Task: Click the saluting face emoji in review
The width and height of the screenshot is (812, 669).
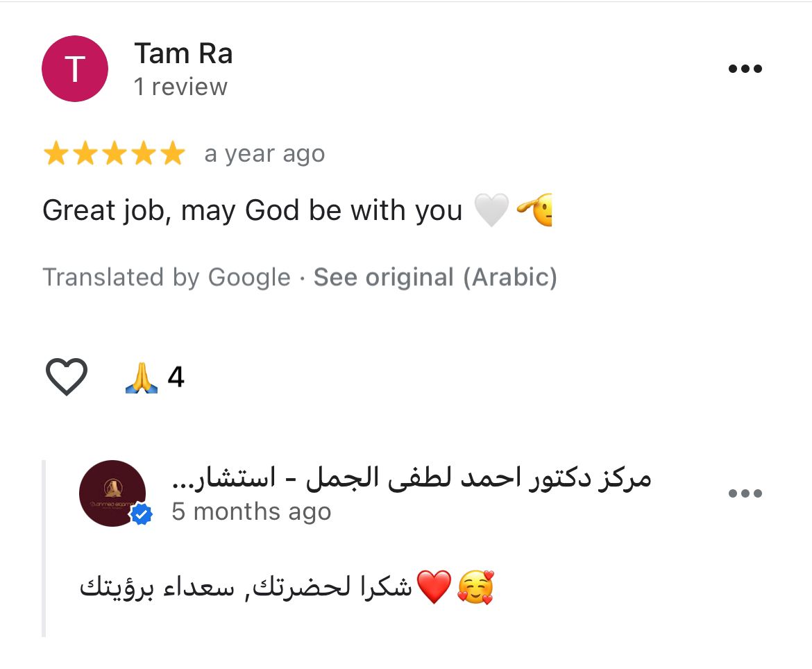Action: (x=534, y=210)
